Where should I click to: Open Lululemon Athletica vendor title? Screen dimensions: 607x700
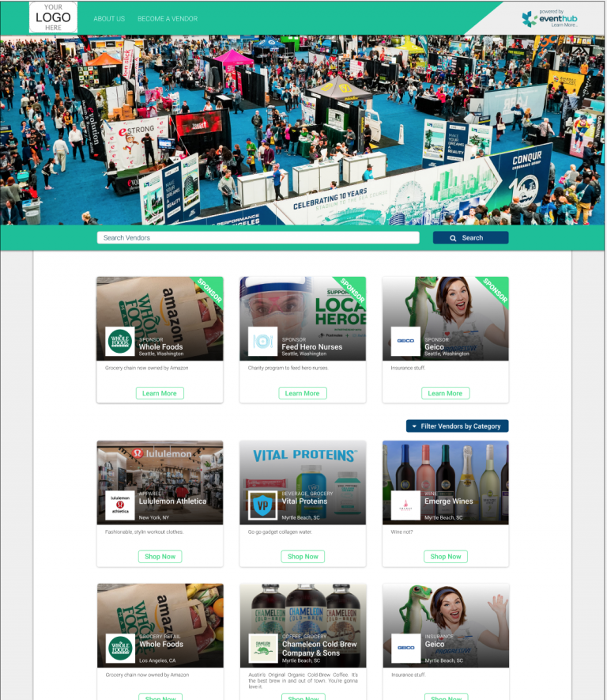point(172,501)
